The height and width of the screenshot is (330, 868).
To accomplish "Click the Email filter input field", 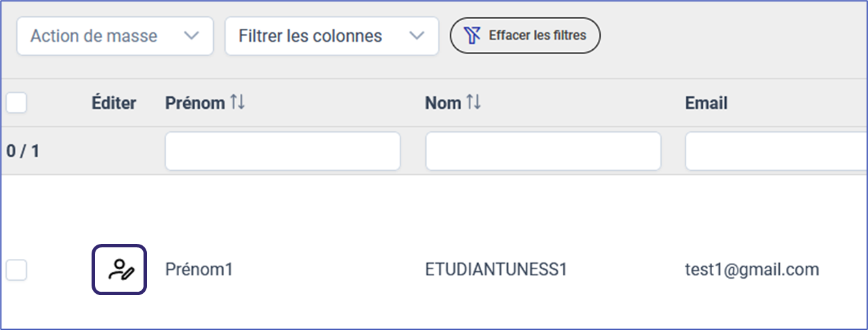I will [776, 151].
